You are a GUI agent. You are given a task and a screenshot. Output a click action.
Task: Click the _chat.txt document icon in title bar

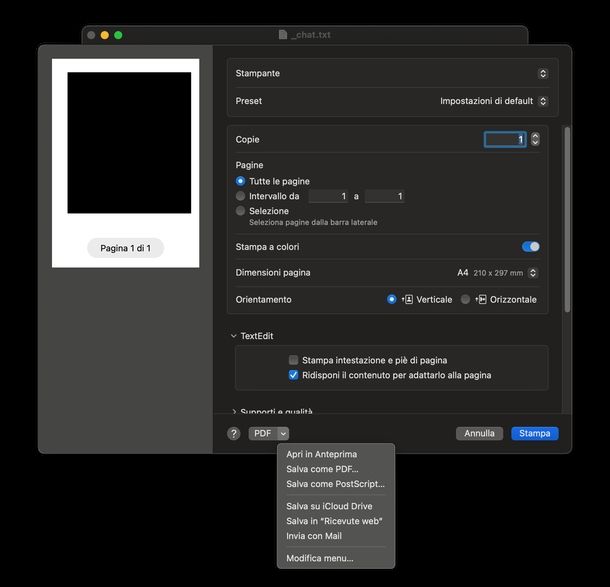click(x=283, y=35)
